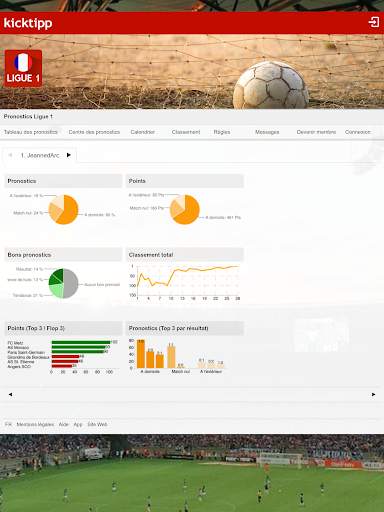Viewport: 384px width, 512px height.
Task: Open the Aide footer link
Action: [x=63, y=424]
